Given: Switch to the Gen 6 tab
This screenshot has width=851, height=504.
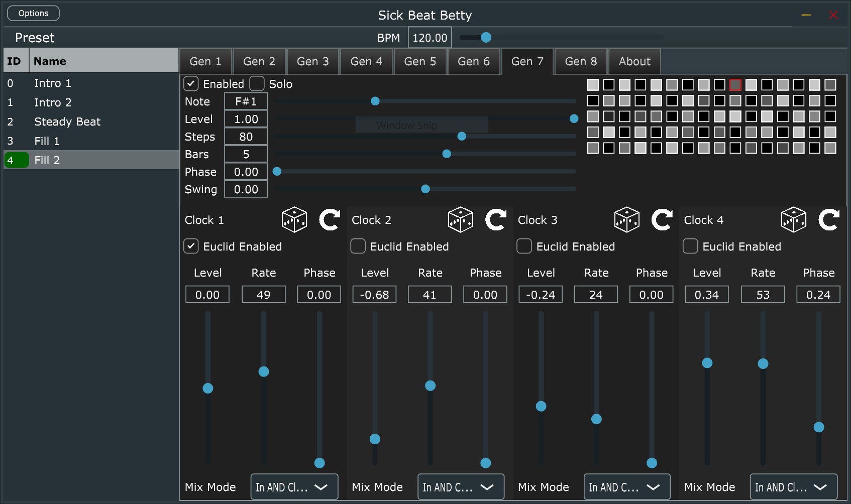Looking at the screenshot, I should 474,61.
